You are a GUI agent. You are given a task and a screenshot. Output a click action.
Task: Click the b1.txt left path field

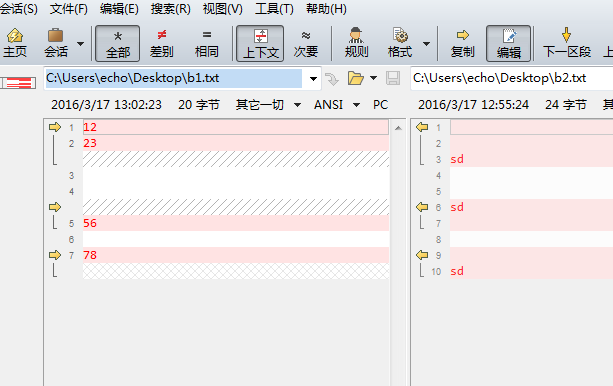(174, 78)
